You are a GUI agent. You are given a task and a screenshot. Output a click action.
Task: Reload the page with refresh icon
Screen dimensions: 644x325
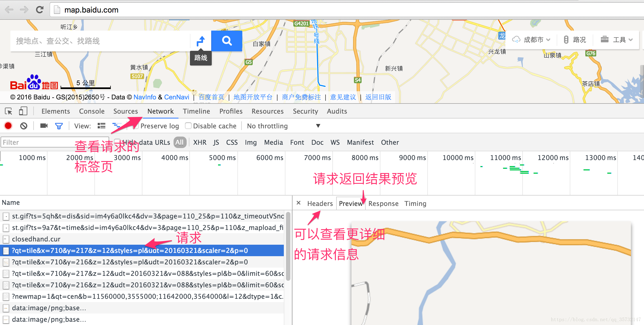(x=40, y=10)
